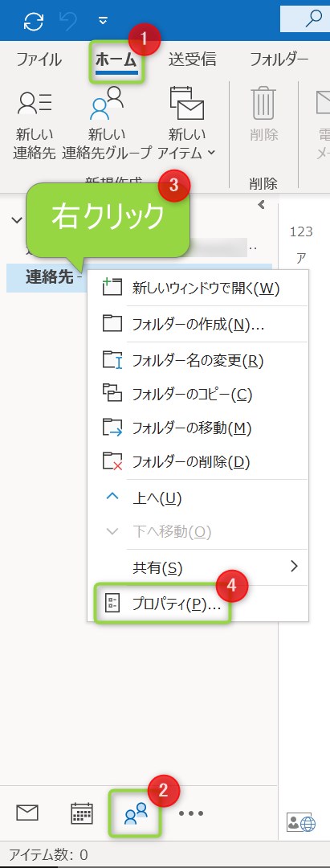Expand the 共有(S) submenu arrow
Image resolution: width=330 pixels, height=868 pixels.
294,567
